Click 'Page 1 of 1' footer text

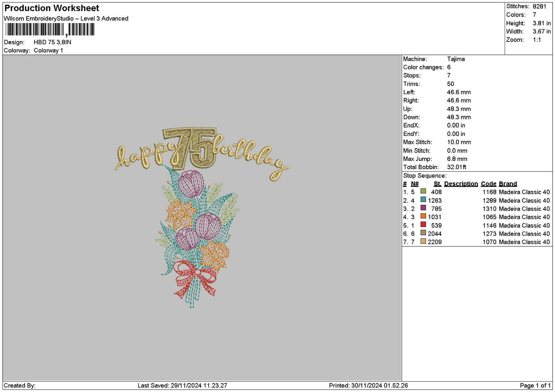click(535, 385)
